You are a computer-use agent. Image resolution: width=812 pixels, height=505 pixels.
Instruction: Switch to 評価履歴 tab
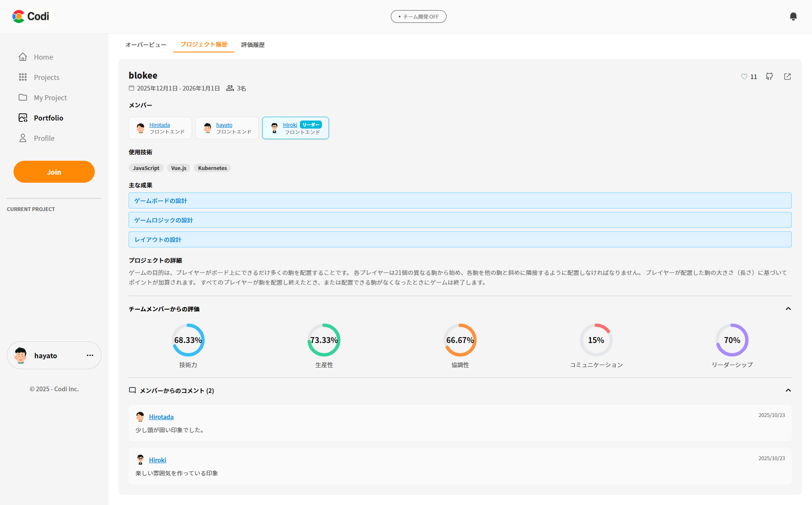253,44
